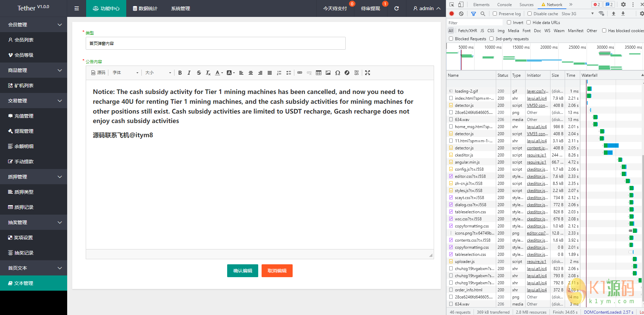644x315 pixels.
Task: Open the Slow 3G throttling dropdown
Action: coord(577,14)
